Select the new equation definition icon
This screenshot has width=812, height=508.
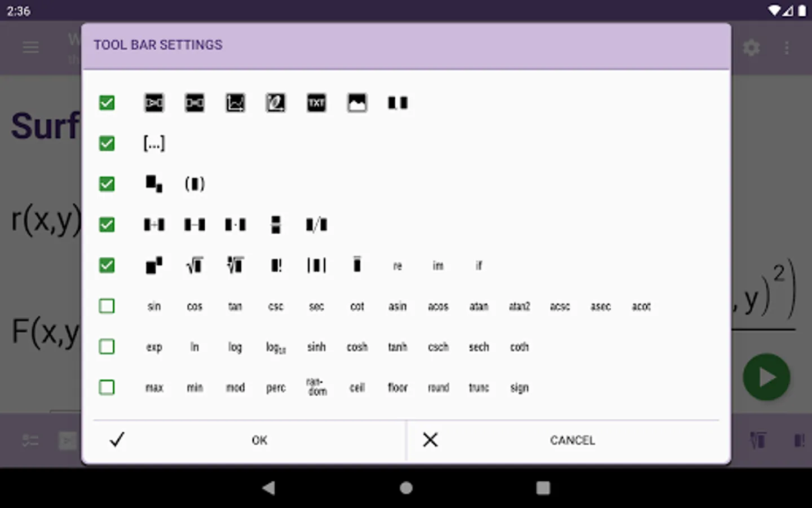point(154,103)
